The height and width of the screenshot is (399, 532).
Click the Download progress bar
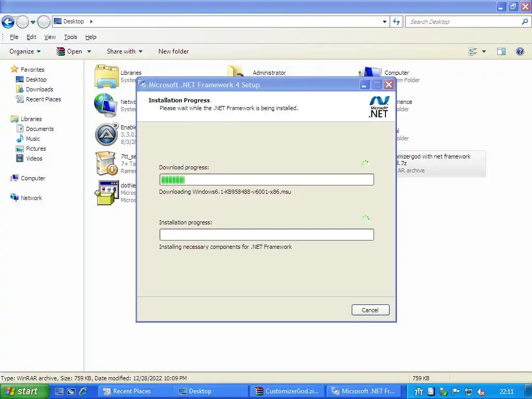267,179
